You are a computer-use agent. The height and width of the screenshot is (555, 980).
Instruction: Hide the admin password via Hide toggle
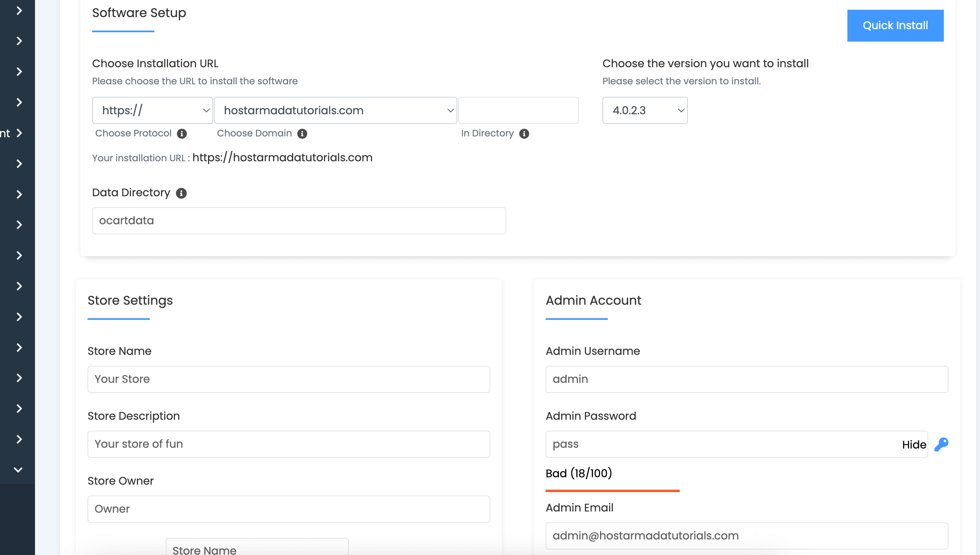click(x=914, y=445)
